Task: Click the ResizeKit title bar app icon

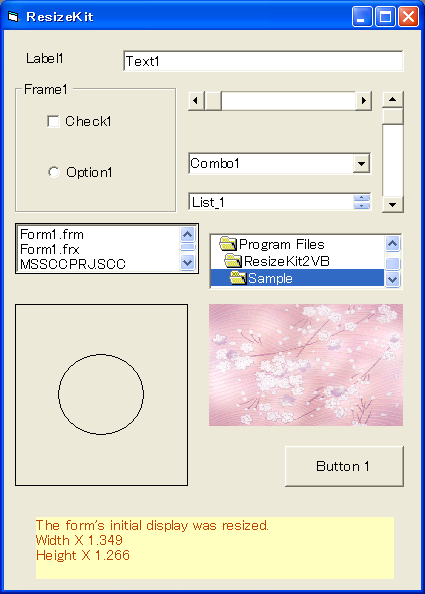Action: click(x=13, y=17)
